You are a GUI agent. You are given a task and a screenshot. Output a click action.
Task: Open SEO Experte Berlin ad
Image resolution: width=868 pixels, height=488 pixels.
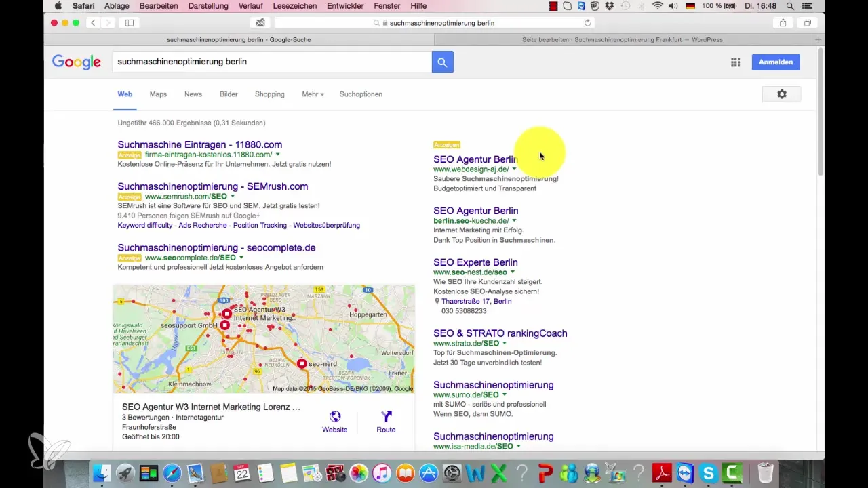click(475, 262)
